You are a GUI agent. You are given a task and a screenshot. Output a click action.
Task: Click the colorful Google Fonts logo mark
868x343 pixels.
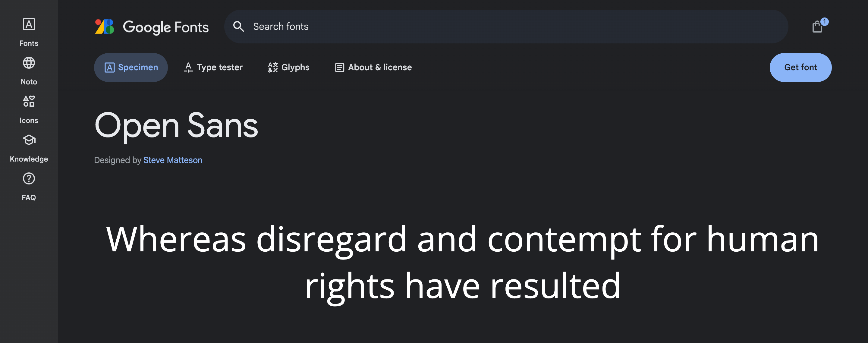click(105, 27)
